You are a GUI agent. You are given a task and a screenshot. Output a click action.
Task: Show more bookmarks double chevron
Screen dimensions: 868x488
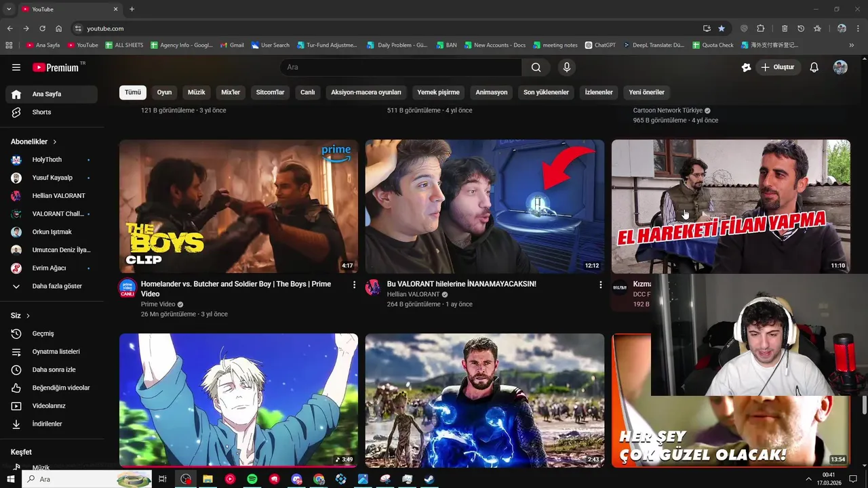tap(852, 45)
